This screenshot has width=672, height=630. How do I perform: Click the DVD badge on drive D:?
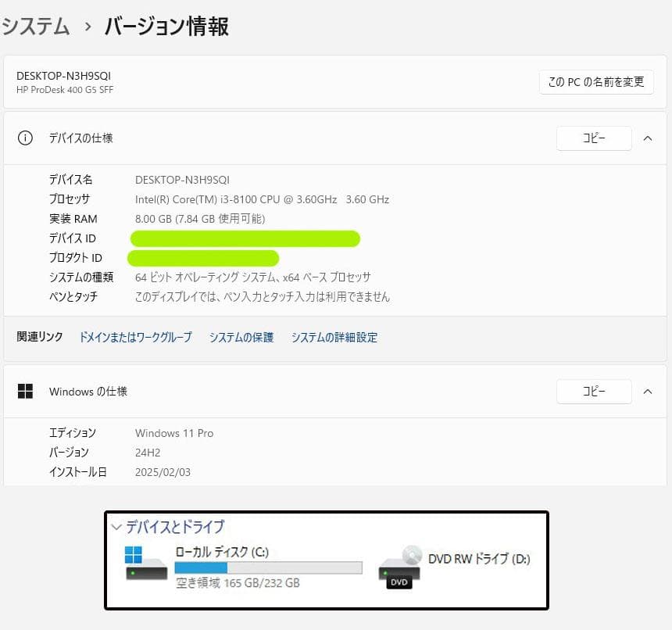tap(398, 581)
